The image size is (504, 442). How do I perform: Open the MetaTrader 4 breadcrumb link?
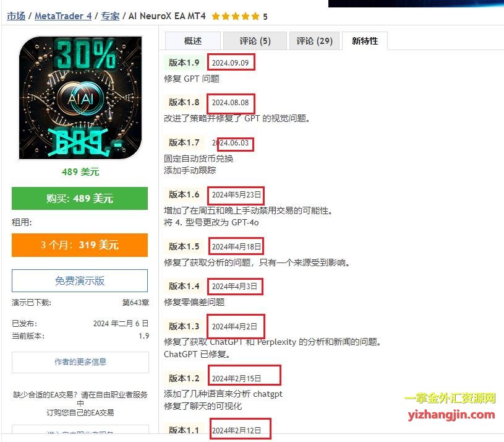pos(63,16)
